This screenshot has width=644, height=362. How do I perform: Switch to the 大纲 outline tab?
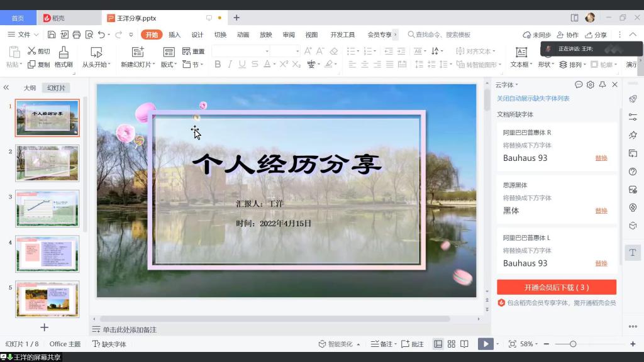(30, 88)
